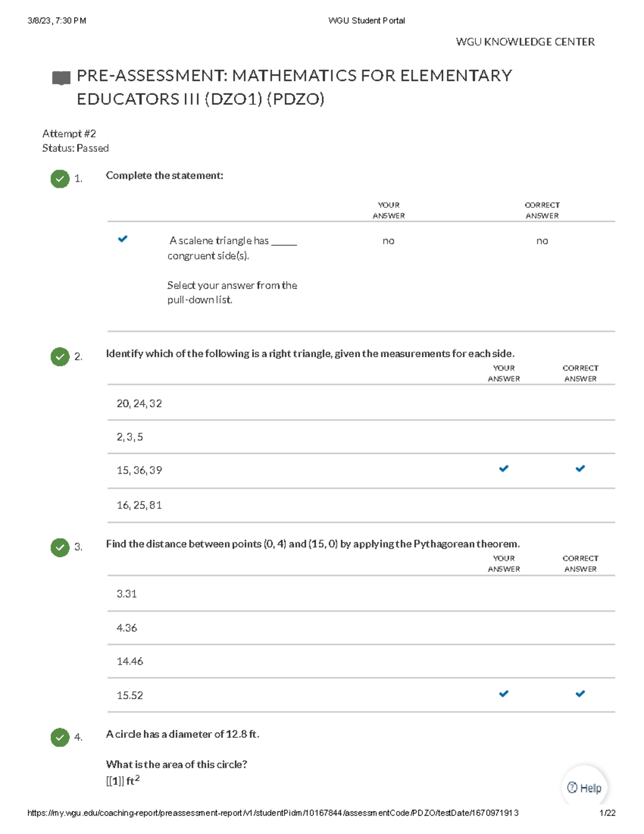Viewport: 644px width, 834px height.
Task: Click the book icon beside the pre-assessment title
Action: click(x=61, y=78)
